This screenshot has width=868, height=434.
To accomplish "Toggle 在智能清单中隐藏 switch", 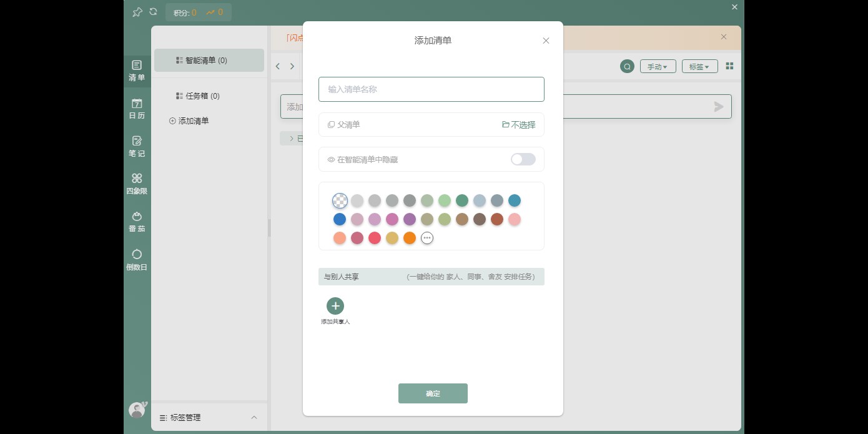I will coord(523,159).
